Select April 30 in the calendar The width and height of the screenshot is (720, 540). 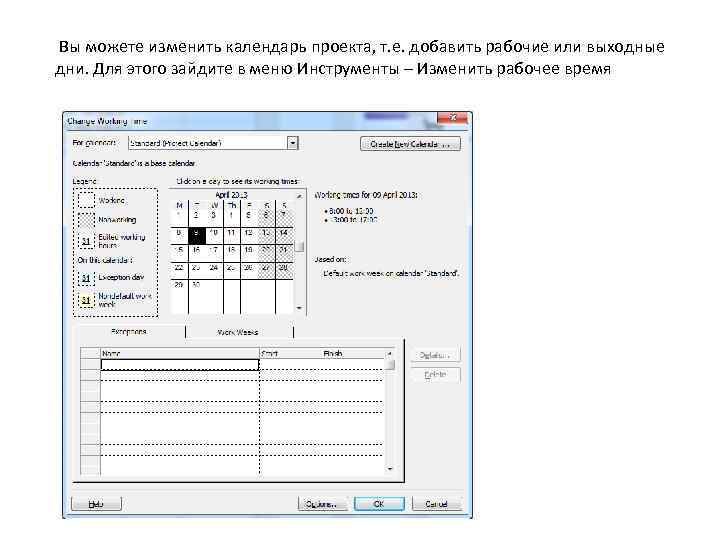pyautogui.click(x=197, y=288)
